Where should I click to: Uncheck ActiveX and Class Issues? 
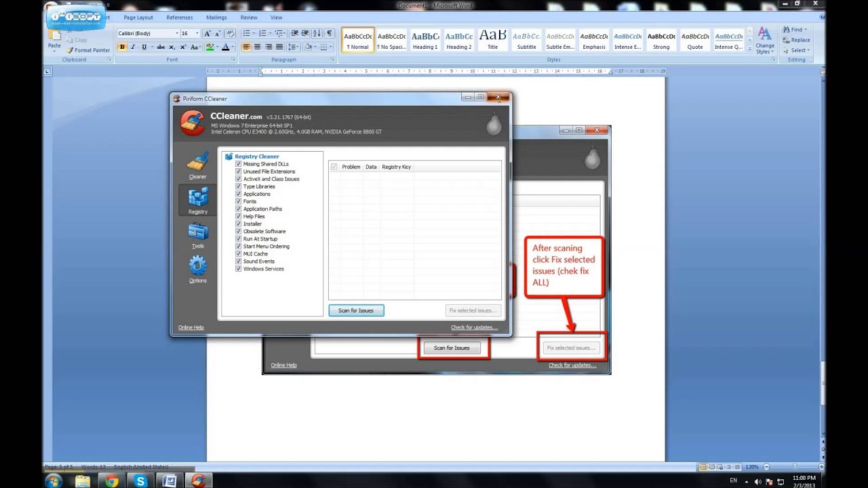[x=239, y=179]
